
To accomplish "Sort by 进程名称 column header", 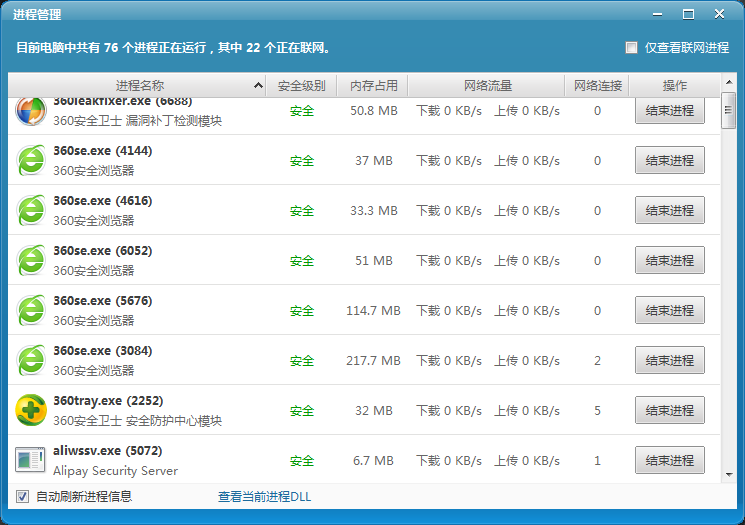I will (140, 86).
